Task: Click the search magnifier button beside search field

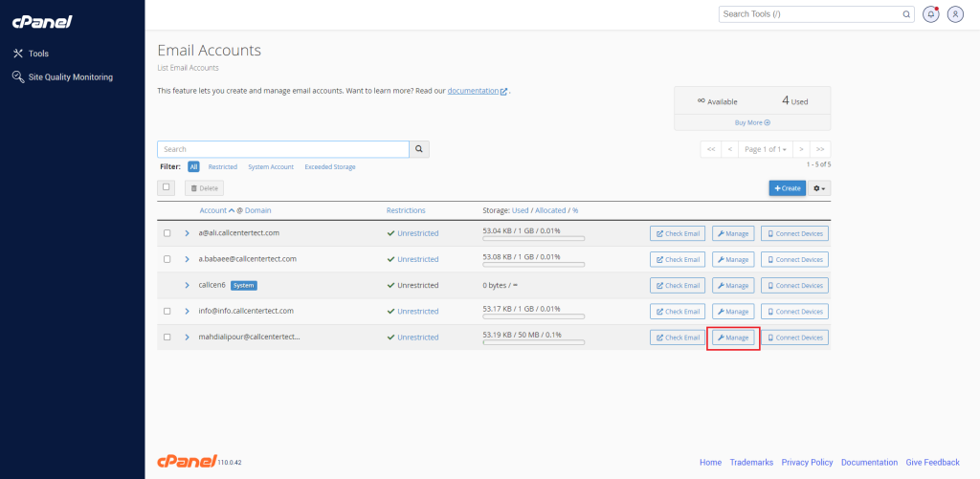Action: click(x=419, y=149)
